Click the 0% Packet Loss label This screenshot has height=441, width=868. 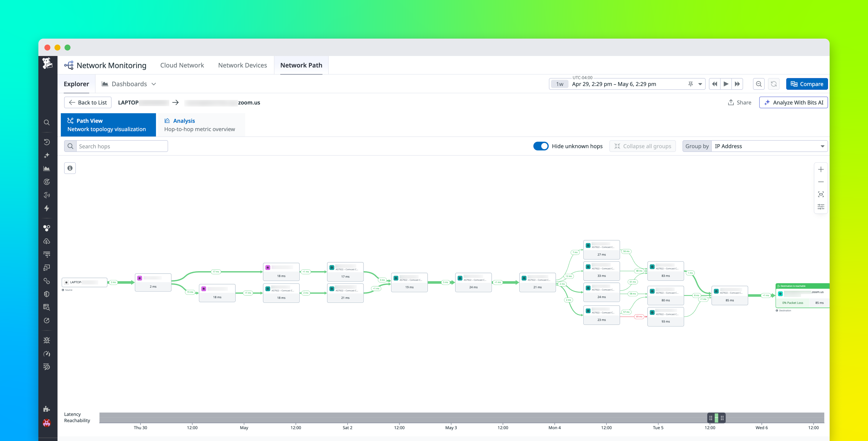click(793, 303)
